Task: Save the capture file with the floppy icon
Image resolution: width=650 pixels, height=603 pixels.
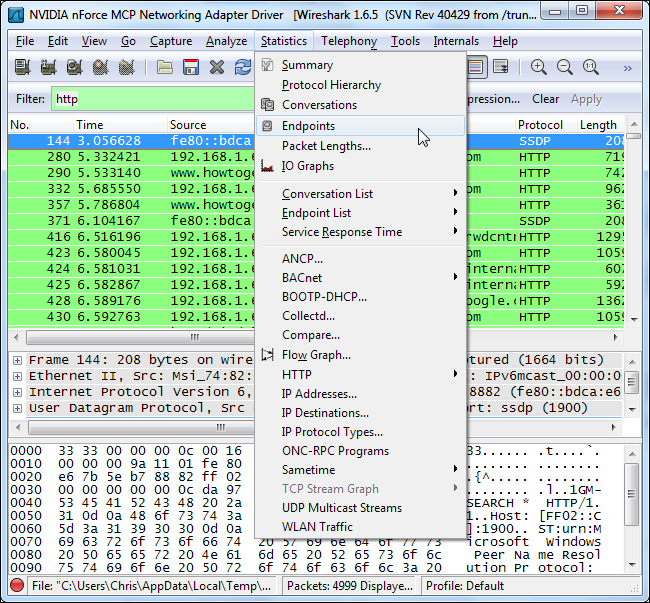Action: 192,68
